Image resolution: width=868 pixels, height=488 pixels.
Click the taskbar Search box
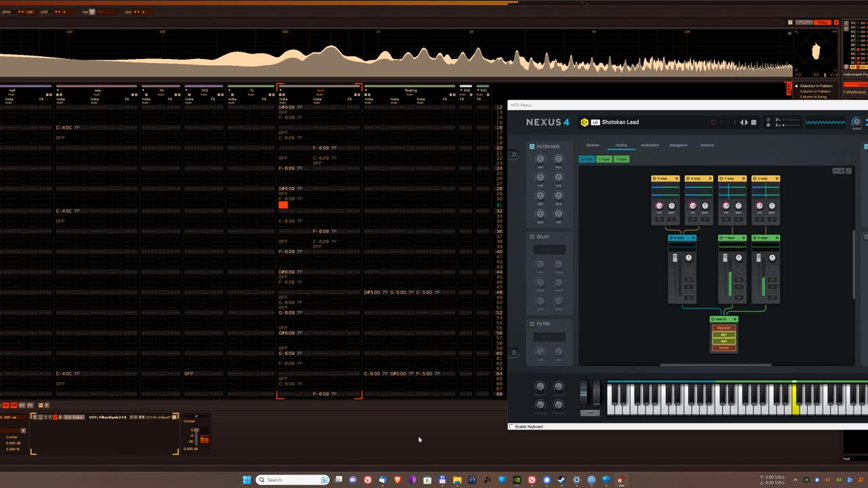click(x=292, y=480)
